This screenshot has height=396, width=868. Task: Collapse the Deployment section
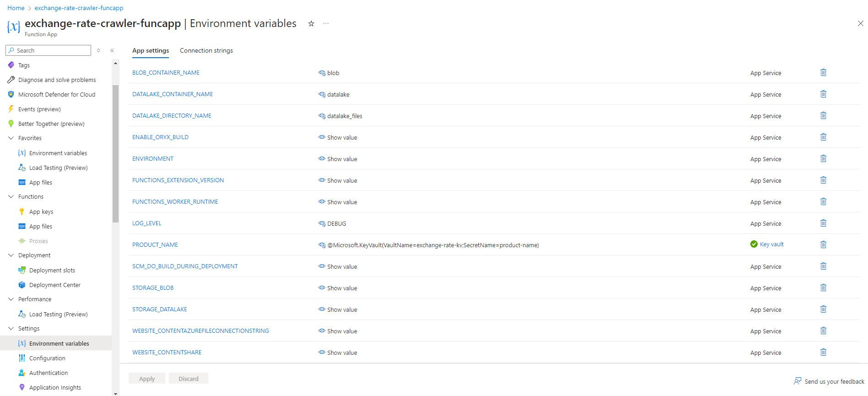click(11, 255)
